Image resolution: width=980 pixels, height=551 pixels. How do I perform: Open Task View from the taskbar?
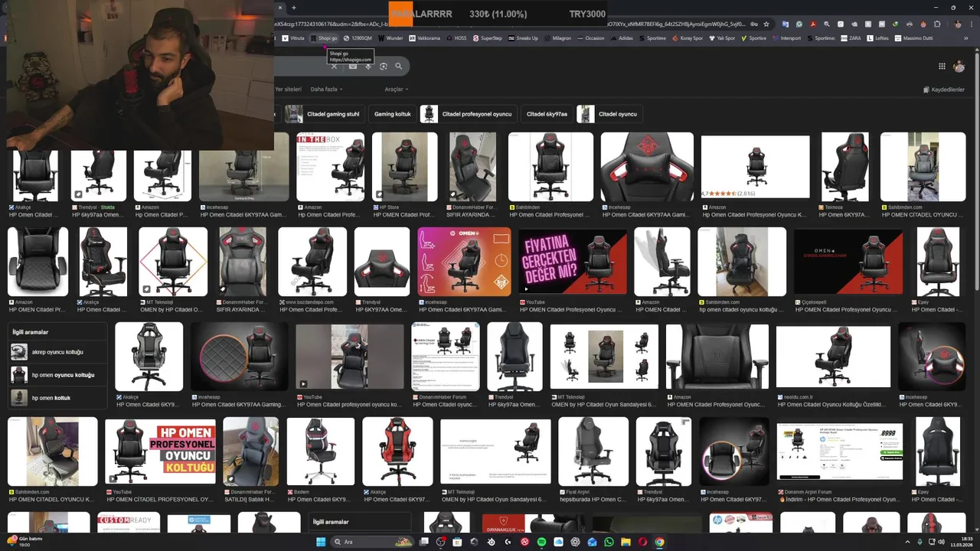tap(423, 542)
